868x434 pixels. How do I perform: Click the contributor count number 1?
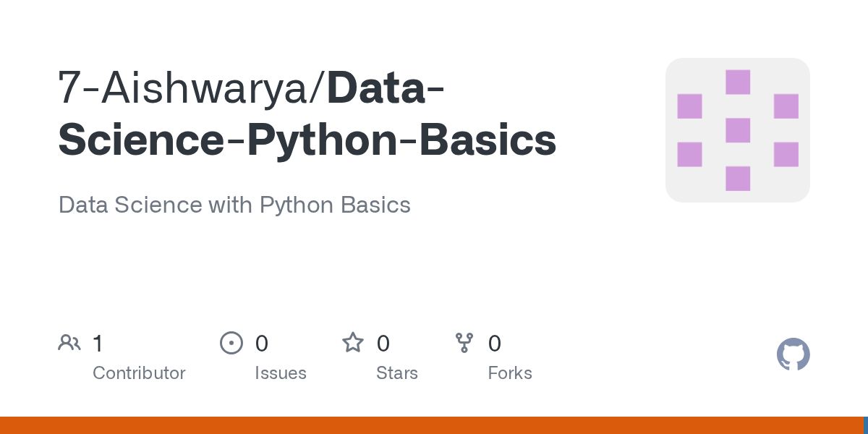pyautogui.click(x=98, y=343)
